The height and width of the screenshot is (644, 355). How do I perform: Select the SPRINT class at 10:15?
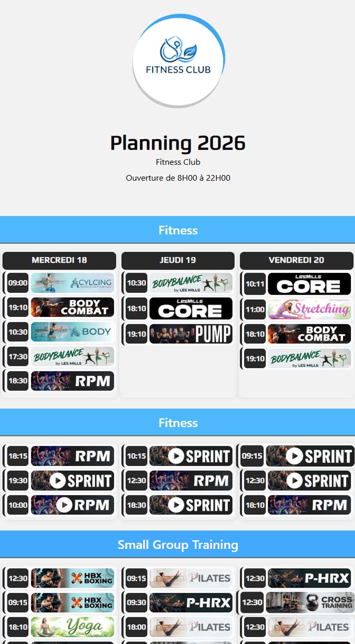pyautogui.click(x=190, y=456)
